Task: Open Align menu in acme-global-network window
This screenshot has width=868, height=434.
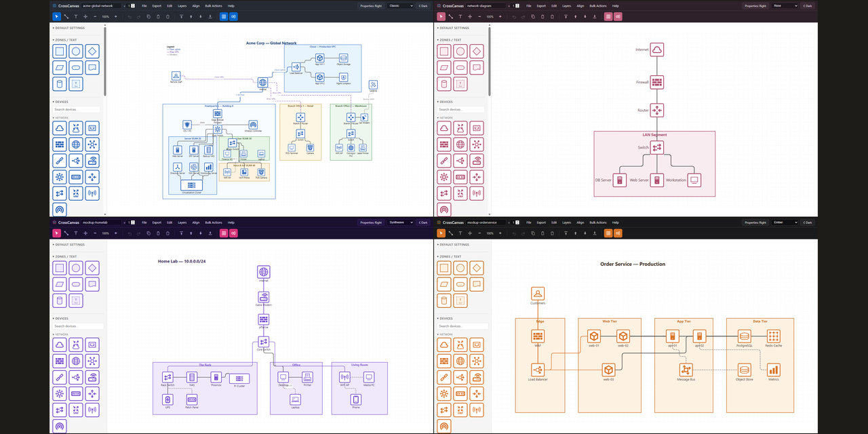Action: pos(196,5)
